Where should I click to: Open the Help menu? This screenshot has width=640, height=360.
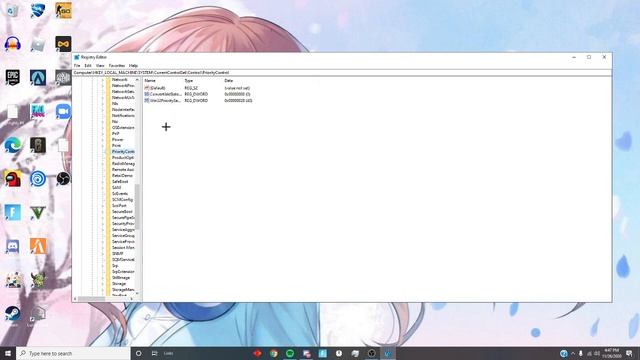(133, 65)
